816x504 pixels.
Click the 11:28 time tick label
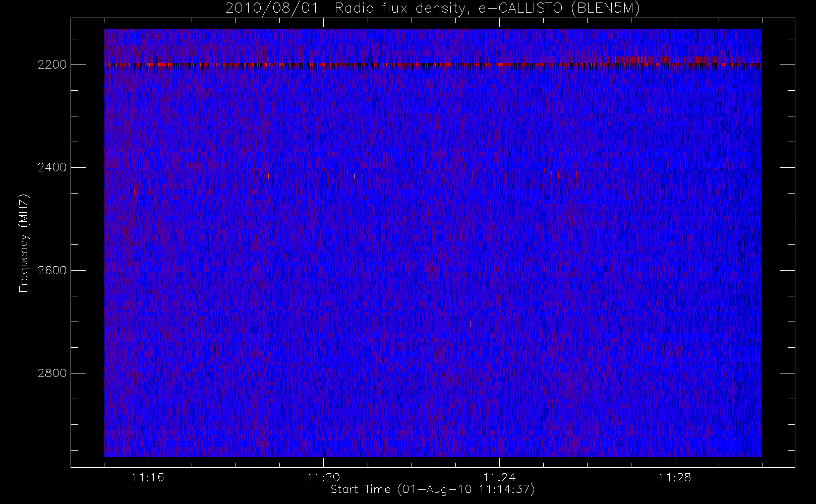tap(675, 477)
